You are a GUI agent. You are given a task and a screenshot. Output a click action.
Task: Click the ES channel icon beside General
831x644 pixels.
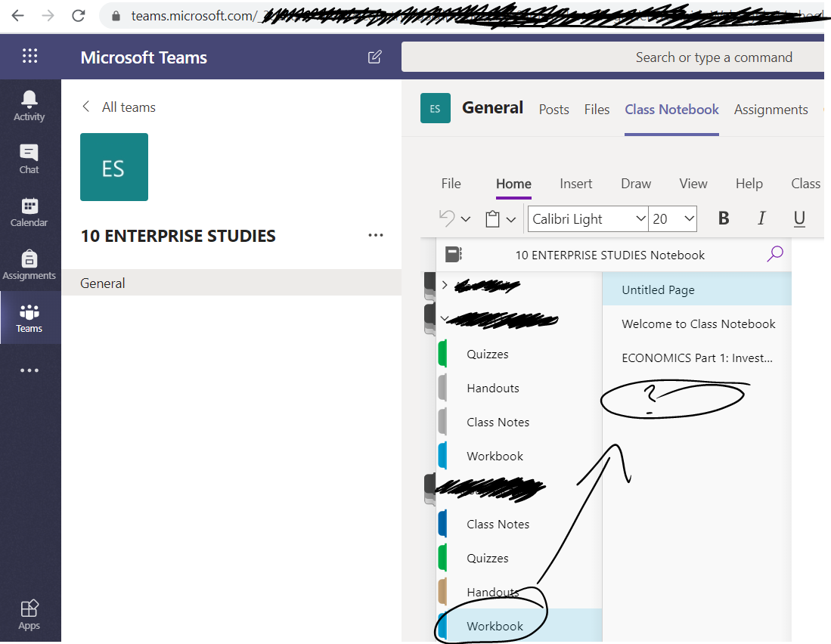435,108
